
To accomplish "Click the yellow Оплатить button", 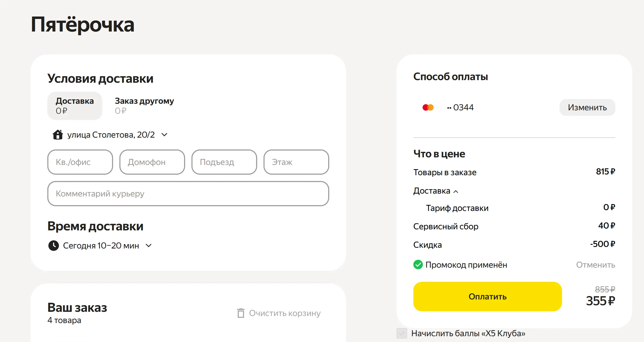I will click(488, 297).
